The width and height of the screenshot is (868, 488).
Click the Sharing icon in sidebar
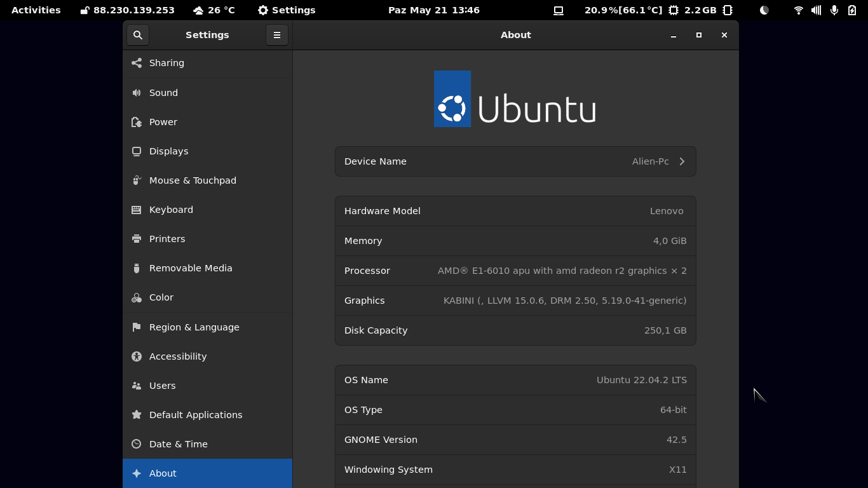coord(137,63)
